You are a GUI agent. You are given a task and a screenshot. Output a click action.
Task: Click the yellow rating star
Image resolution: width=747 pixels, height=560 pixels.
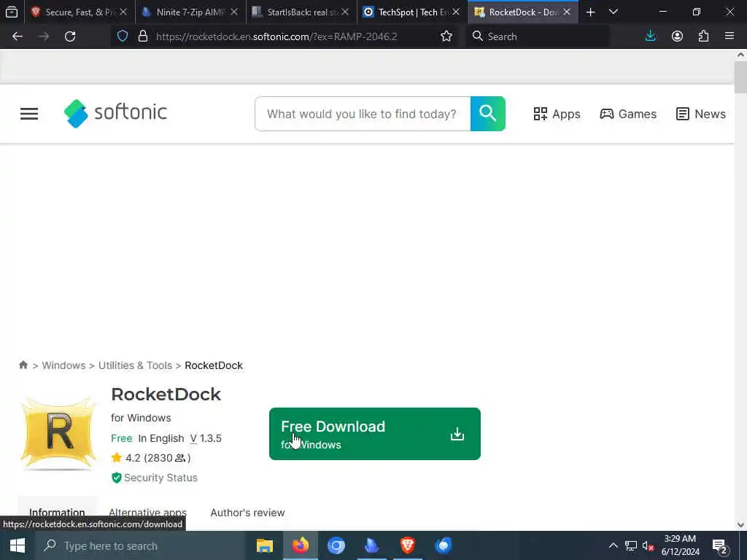(x=116, y=458)
